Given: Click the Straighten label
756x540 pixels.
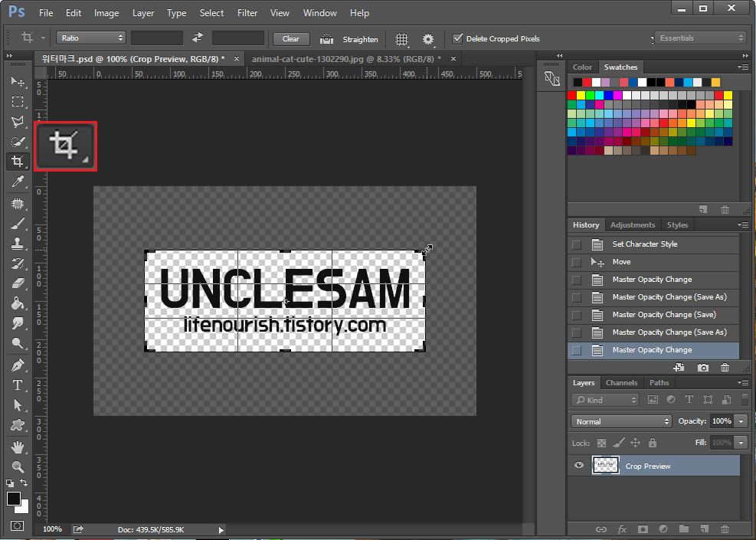Looking at the screenshot, I should tap(360, 40).
